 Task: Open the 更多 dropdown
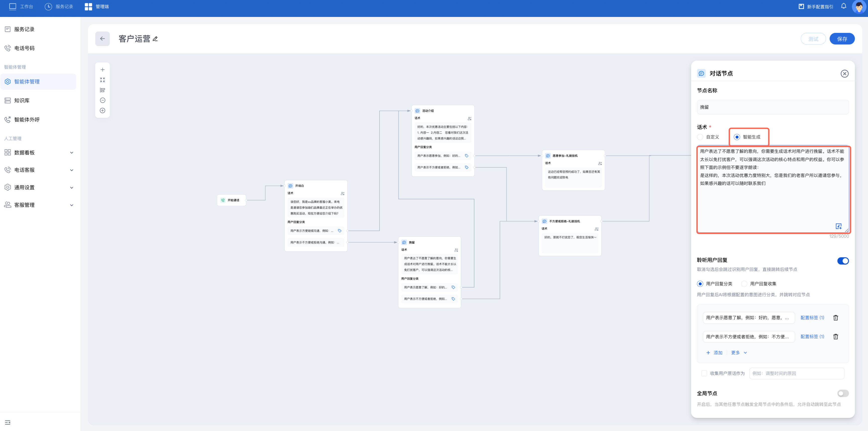click(x=739, y=353)
